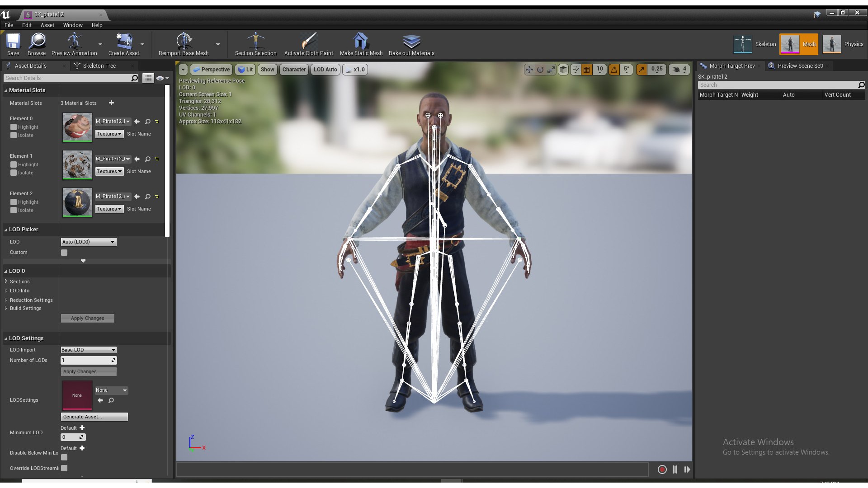Click the Create Asset icon
The height and width of the screenshot is (488, 868).
click(x=123, y=44)
